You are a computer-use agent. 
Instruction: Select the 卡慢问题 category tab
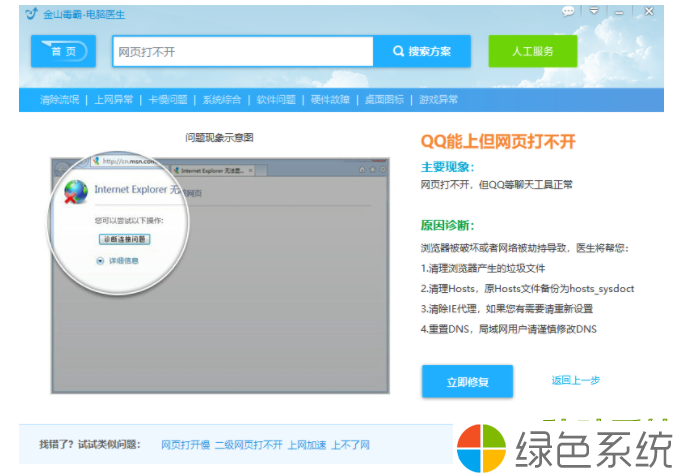[x=168, y=100]
